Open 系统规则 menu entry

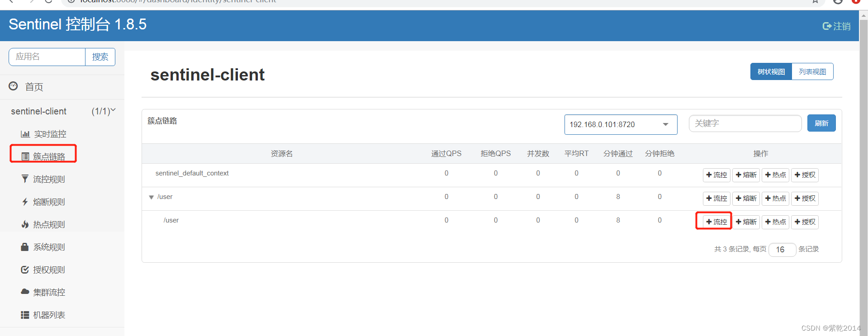[x=49, y=247]
